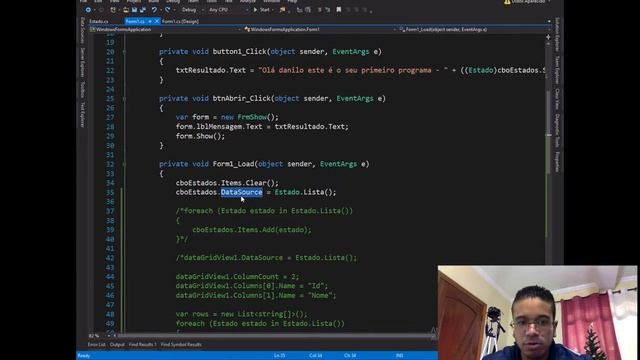Open the Find Symbol Results tab
Screen dimensions: 640x360
pos(181,344)
